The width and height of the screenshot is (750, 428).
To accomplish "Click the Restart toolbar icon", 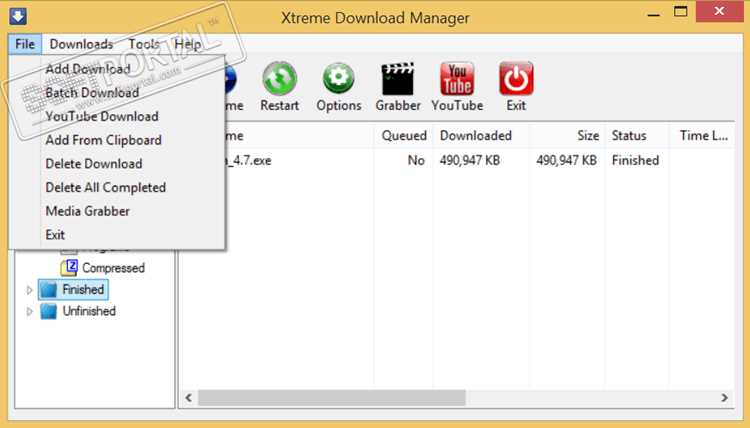I will click(279, 79).
